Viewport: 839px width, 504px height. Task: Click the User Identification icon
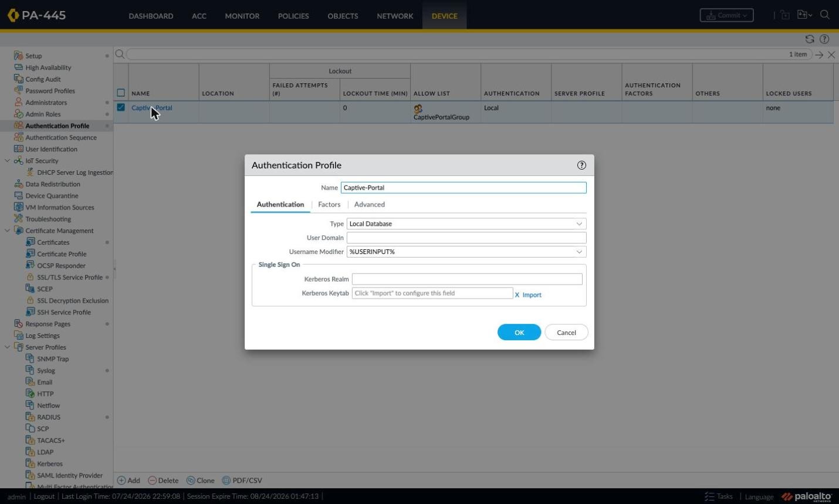pos(18,149)
